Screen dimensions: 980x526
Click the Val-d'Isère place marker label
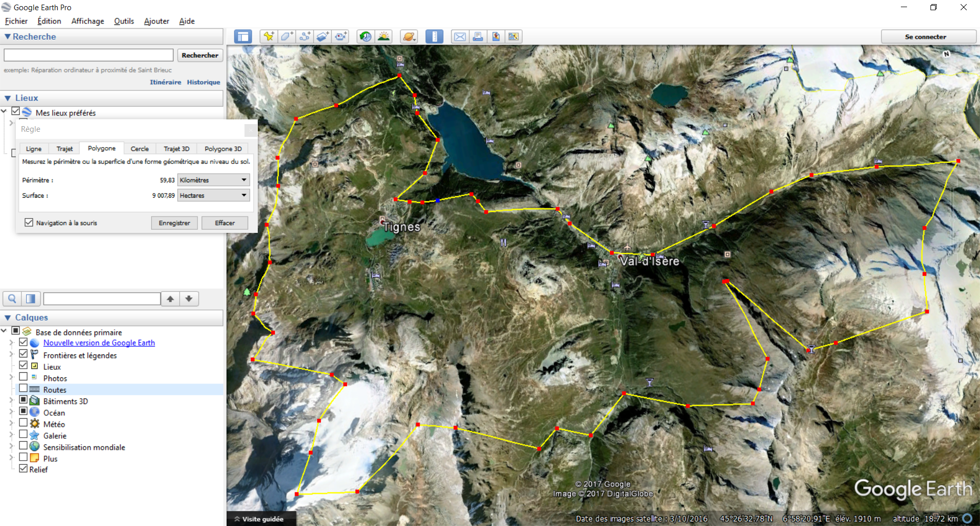point(649,261)
